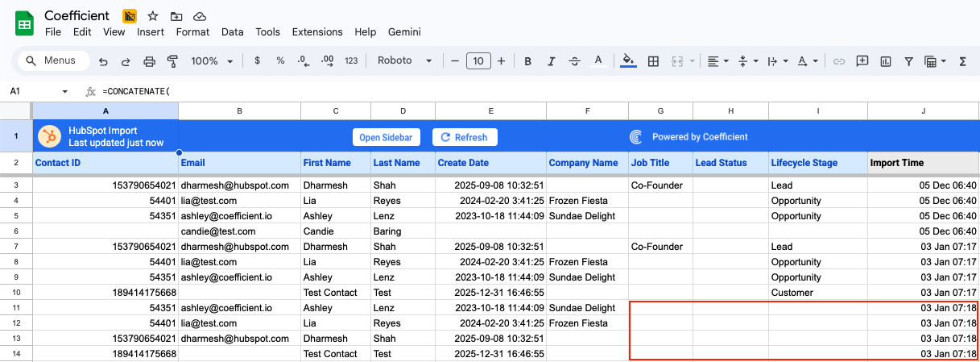Screen dimensions: 980x362
Task: Open the horizontal align dropdown
Action: [x=717, y=61]
